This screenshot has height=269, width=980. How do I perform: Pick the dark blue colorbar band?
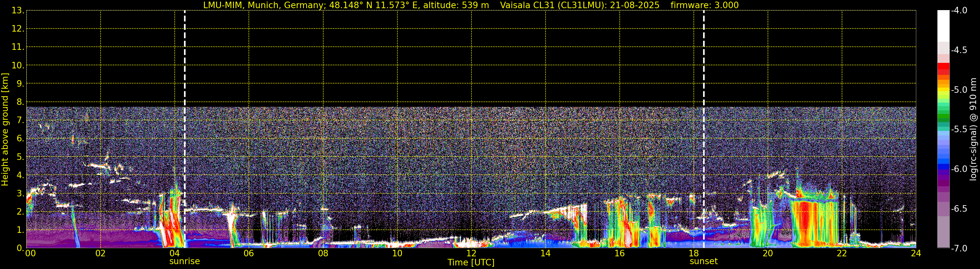coord(943,166)
